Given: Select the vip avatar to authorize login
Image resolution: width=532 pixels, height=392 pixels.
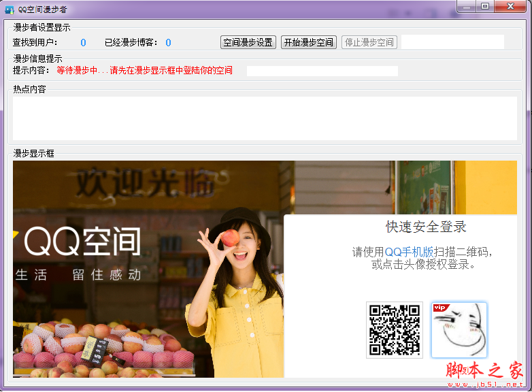Looking at the screenshot, I should tap(459, 330).
